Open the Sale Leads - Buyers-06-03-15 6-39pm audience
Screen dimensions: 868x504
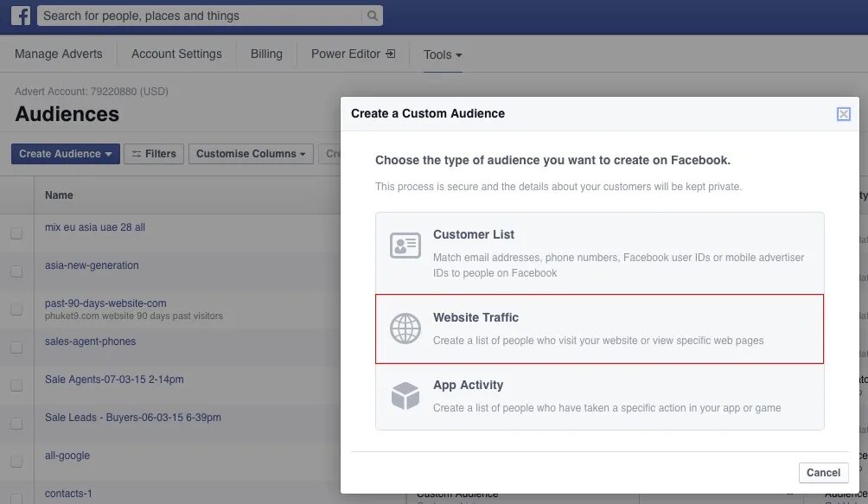(133, 418)
